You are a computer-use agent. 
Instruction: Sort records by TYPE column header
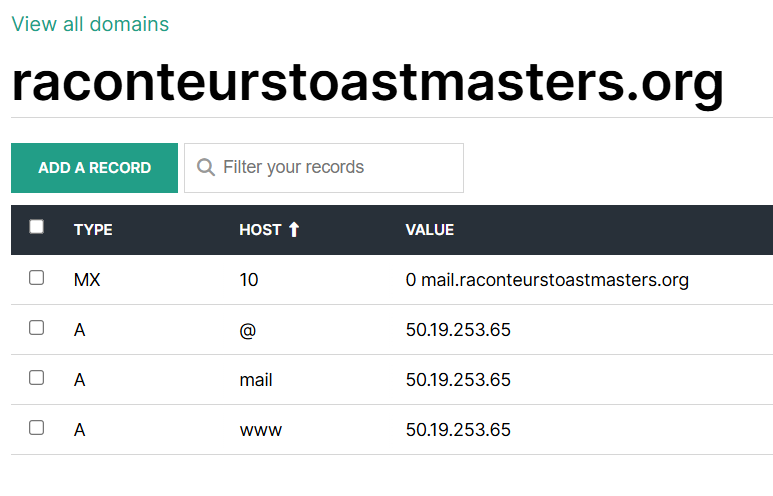point(93,230)
